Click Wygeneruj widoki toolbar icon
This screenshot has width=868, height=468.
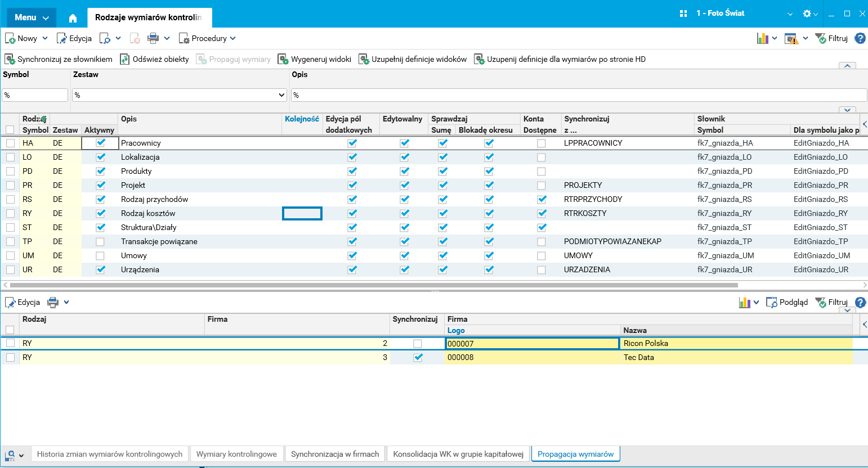click(283, 59)
